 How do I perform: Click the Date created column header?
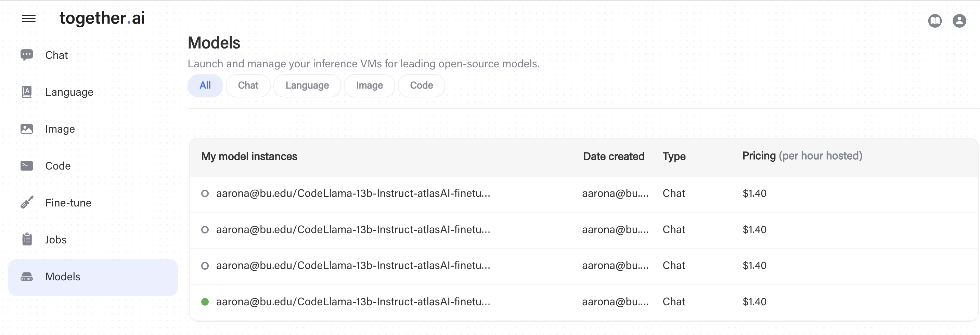click(613, 156)
